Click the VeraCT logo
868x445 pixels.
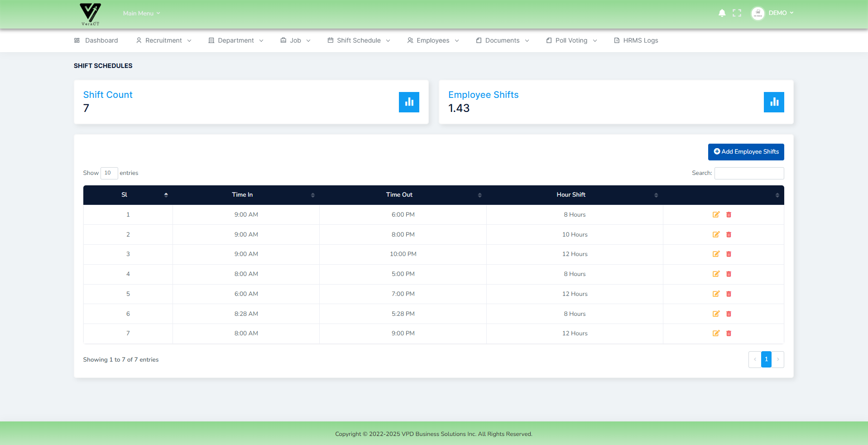tap(90, 14)
